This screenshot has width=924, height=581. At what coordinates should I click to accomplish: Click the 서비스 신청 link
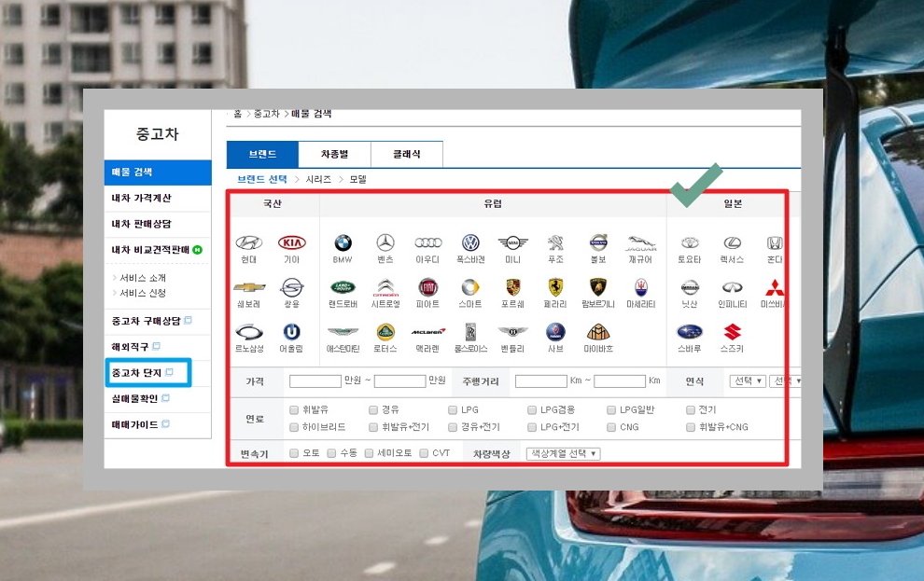point(143,293)
